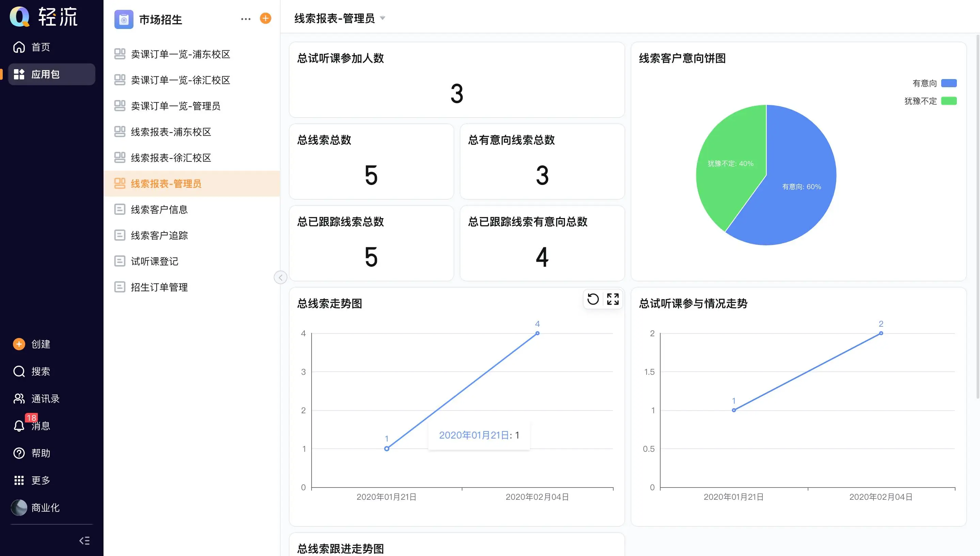This screenshot has height=556, width=980.
Task: Collapse the app list panel with the arrow handle
Action: 281,277
